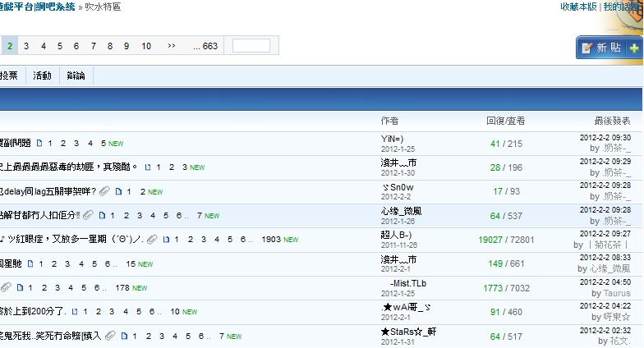Click paperclip icon in -Mist.TLb thread row
The height and width of the screenshot is (348, 644).
pos(5,287)
